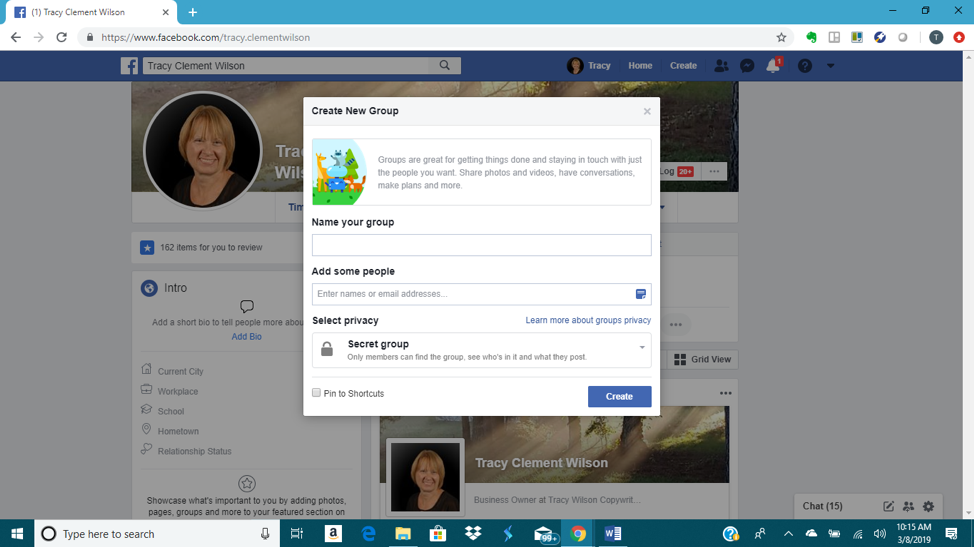Open the account menu dropdown arrow
This screenshot has height=547, width=974.
tap(830, 66)
